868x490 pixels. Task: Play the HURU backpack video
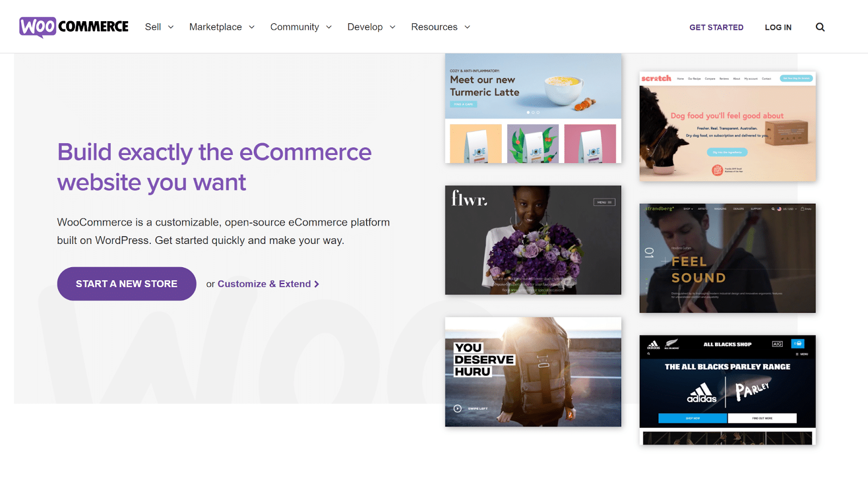point(457,409)
